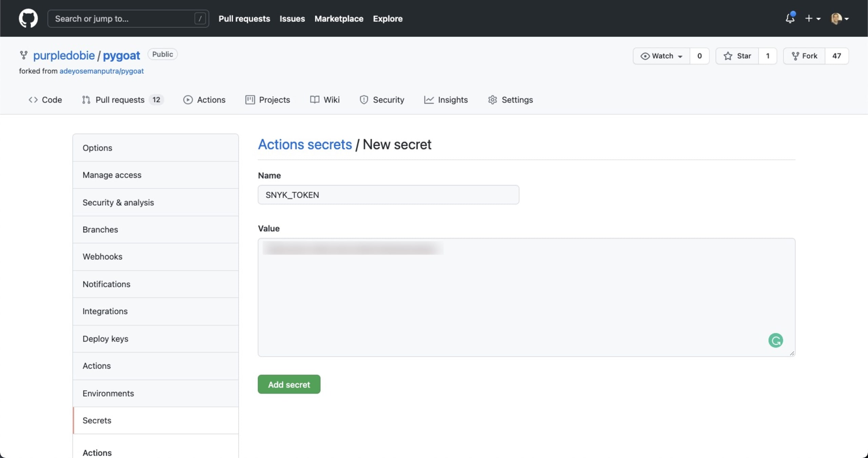The image size is (868, 458).
Task: Switch to the Wiki tab
Action: (x=324, y=100)
